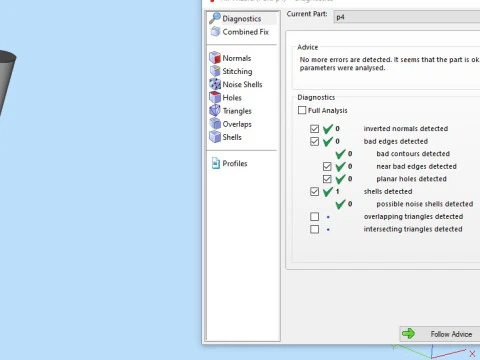Open the Triangles tool icon
The image size is (480, 360).
point(215,111)
